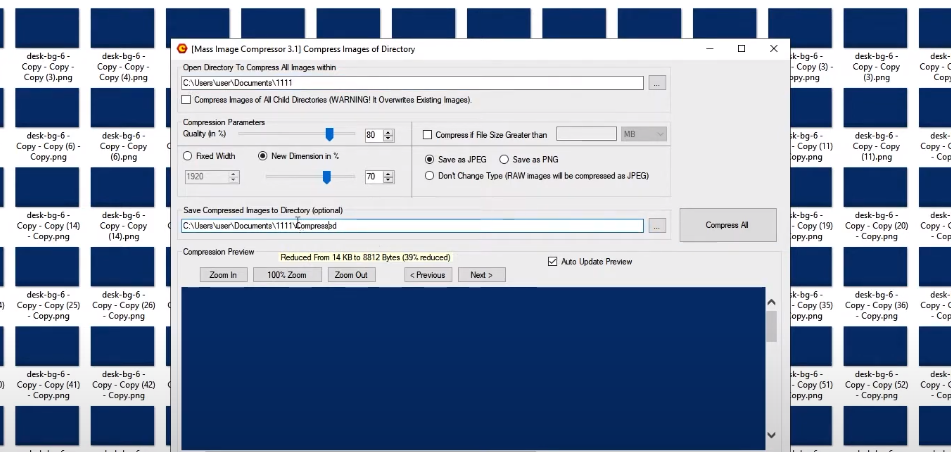Click the Fixed Width 1920 stepper arrows

point(234,177)
